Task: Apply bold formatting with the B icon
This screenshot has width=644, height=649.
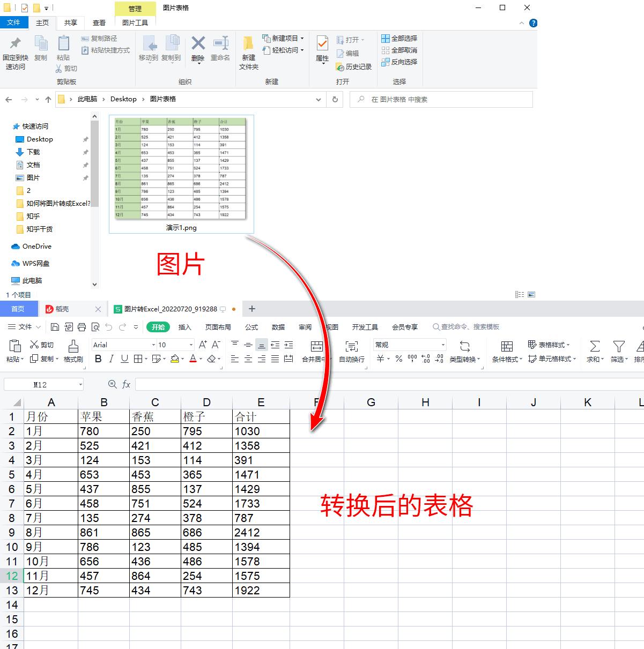Action: [x=98, y=359]
